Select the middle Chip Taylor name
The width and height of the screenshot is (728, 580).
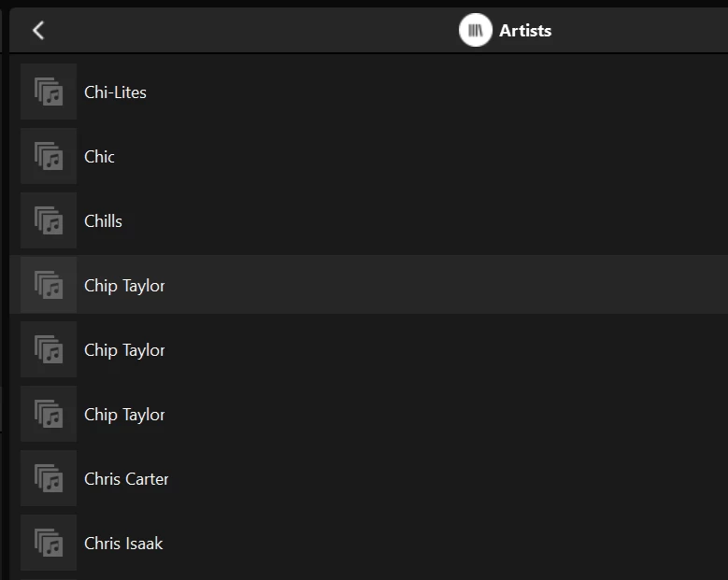click(x=124, y=350)
